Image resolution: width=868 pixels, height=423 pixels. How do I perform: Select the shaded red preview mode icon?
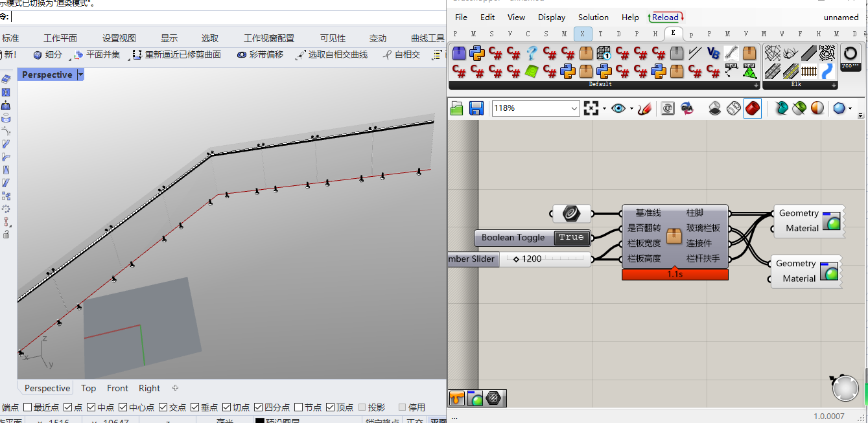tap(752, 108)
